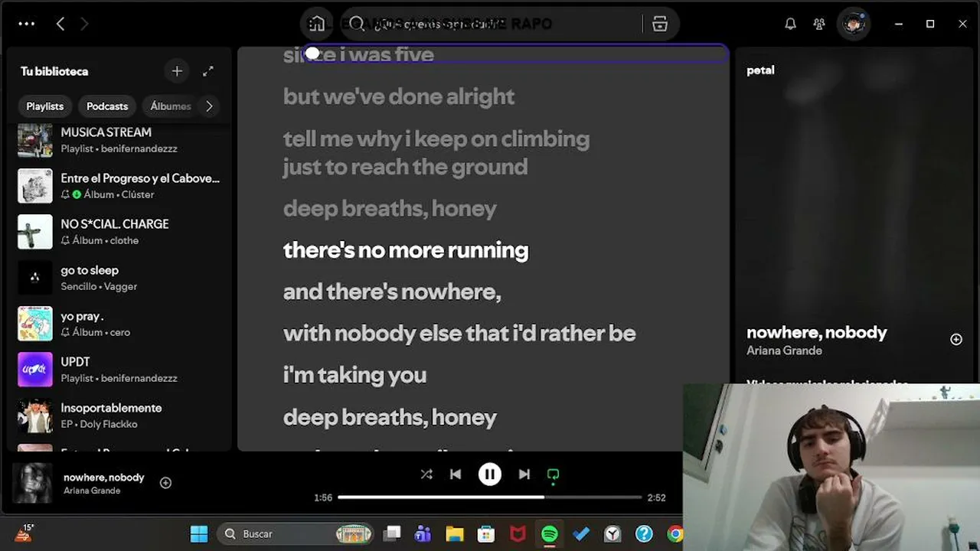Open Friend Activity icon
Screen dimensions: 980x551
pyautogui.click(x=819, y=24)
